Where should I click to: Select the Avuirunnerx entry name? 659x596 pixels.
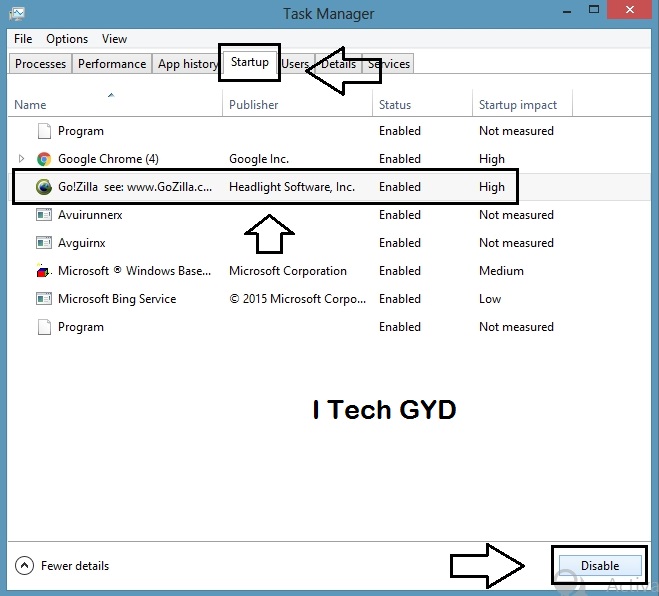[90, 215]
